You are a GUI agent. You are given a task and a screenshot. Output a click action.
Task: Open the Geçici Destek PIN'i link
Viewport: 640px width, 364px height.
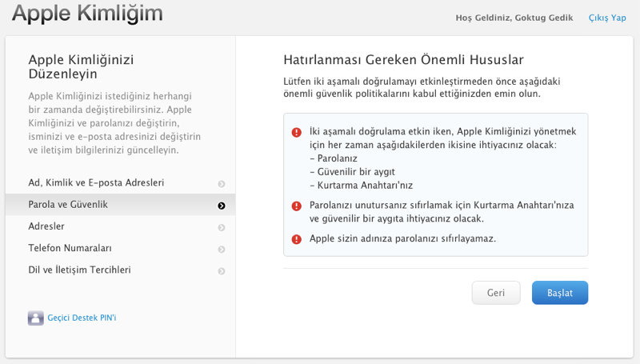tap(82, 318)
